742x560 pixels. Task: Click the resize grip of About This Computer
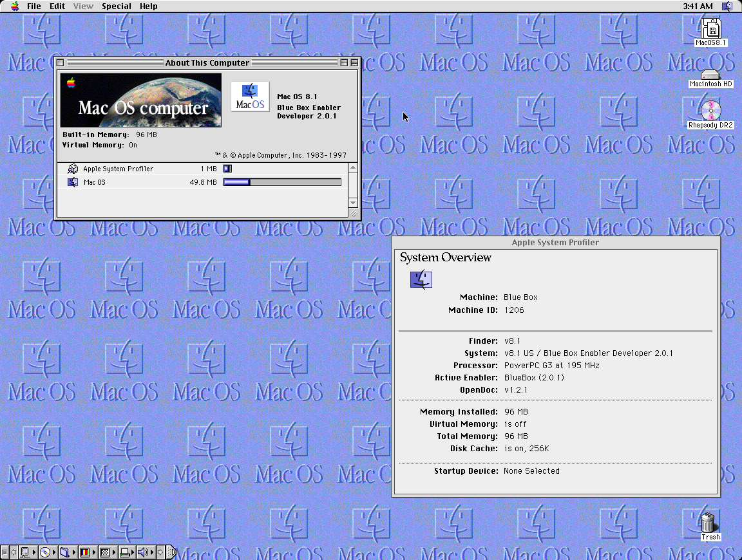point(354,213)
